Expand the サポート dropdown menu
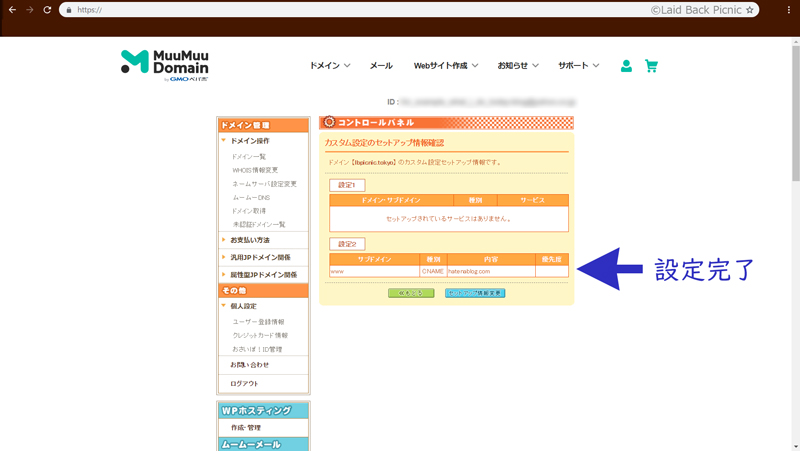 pyautogui.click(x=578, y=65)
